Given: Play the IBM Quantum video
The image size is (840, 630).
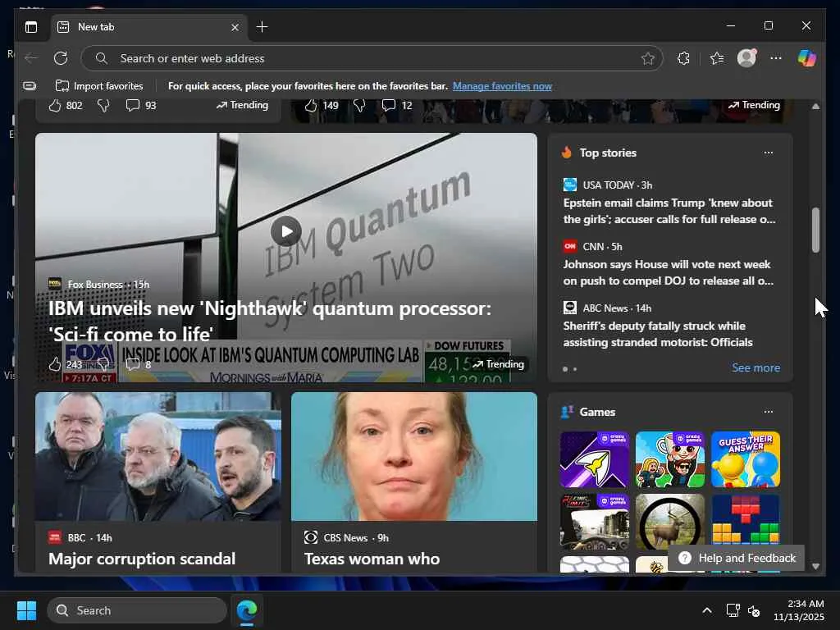Looking at the screenshot, I should 286,231.
